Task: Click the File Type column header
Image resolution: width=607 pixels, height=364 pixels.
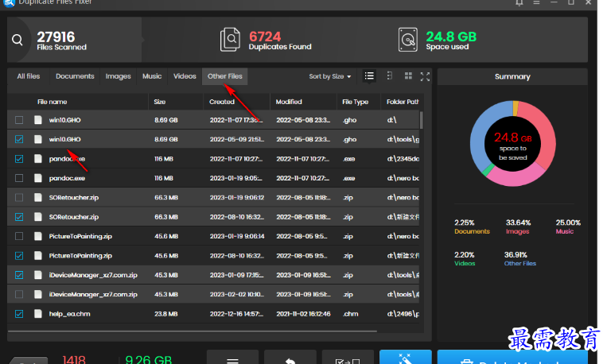Action: coord(355,102)
